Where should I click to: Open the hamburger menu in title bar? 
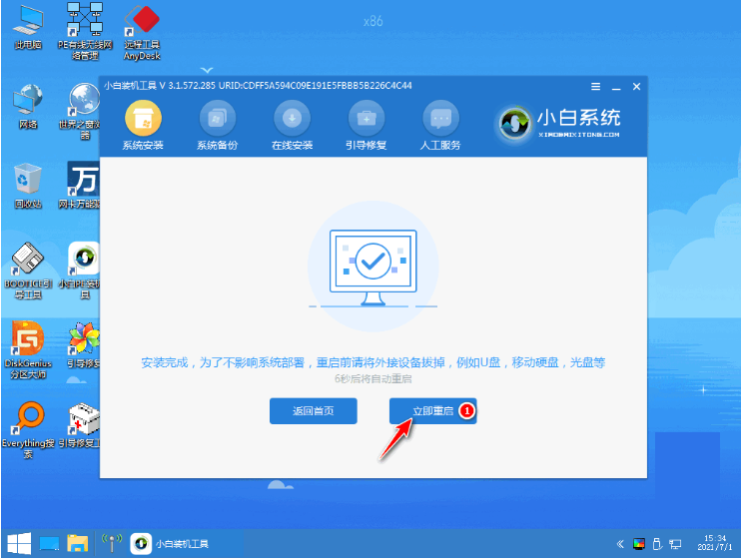(x=595, y=87)
